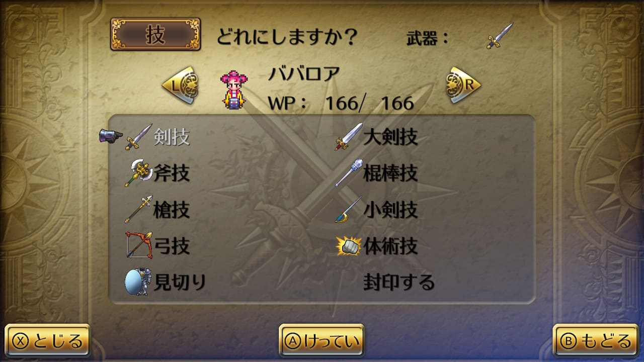Select the bow icon beside 弓技
This screenshot has width=644, height=362.
(138, 245)
